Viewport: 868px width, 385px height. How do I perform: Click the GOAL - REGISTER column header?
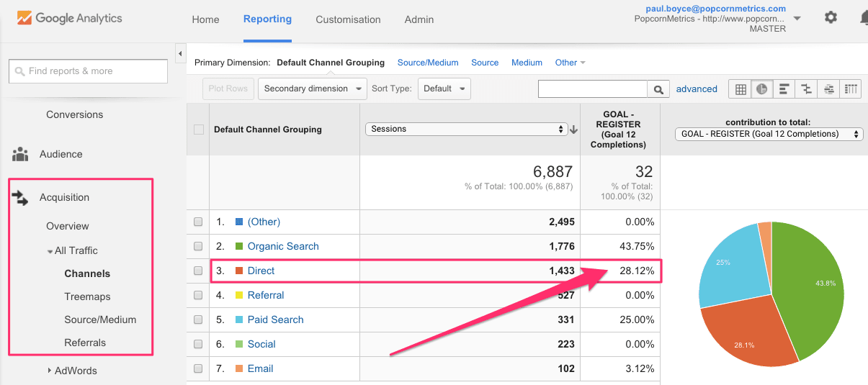point(619,130)
